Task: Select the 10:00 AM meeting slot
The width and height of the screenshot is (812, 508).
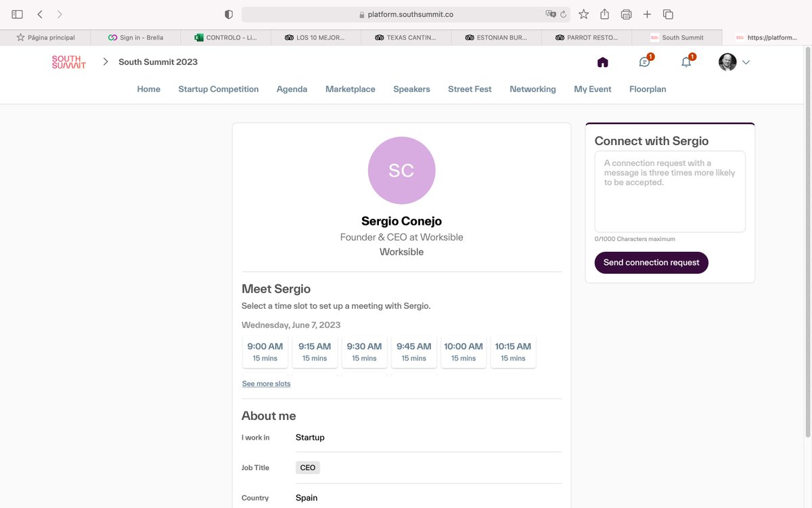Action: (x=464, y=352)
